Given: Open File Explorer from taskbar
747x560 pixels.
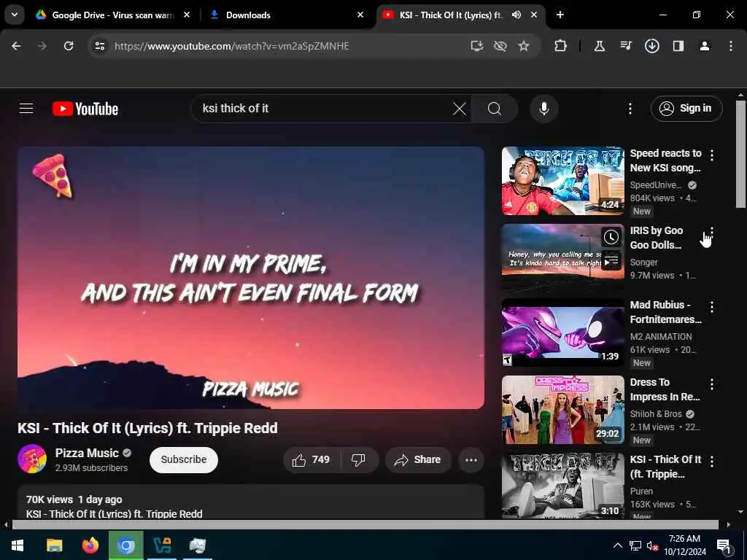Looking at the screenshot, I should (54, 545).
